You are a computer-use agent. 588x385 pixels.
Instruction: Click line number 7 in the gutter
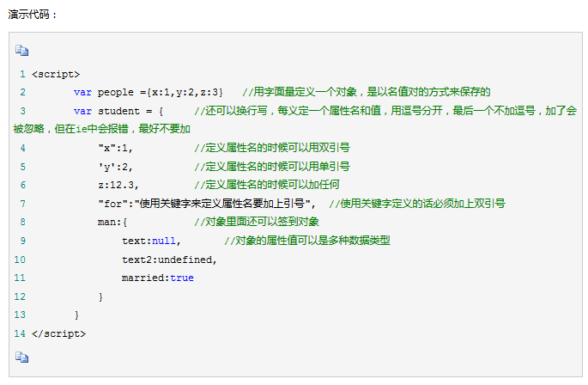click(x=22, y=204)
